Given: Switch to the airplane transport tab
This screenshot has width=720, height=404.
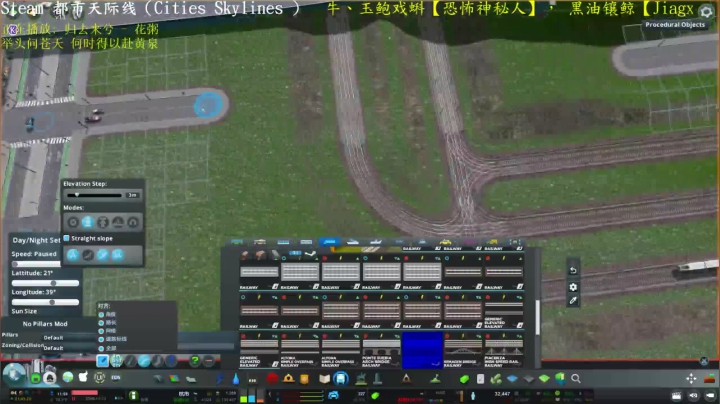Looking at the screenshot, I should tap(376, 242).
